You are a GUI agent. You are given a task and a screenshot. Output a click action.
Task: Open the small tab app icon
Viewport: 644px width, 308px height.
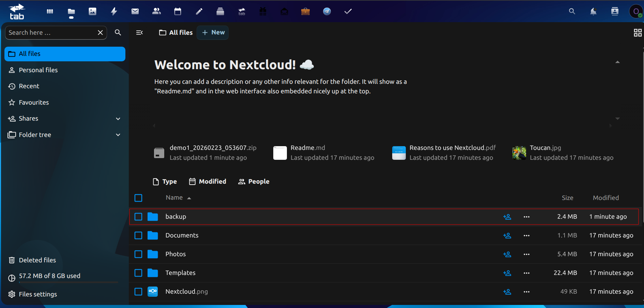[242, 12]
